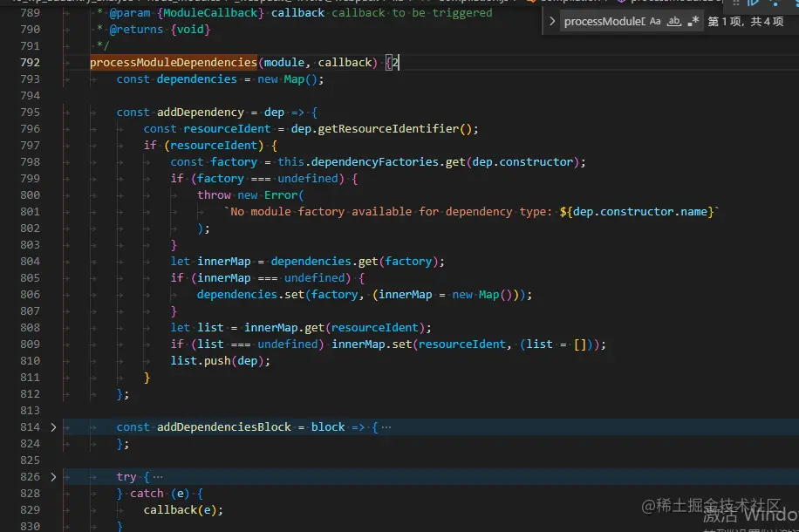Click 'dependencies.get(factory)' on line 804
This screenshot has width=799, height=532.
pos(354,262)
